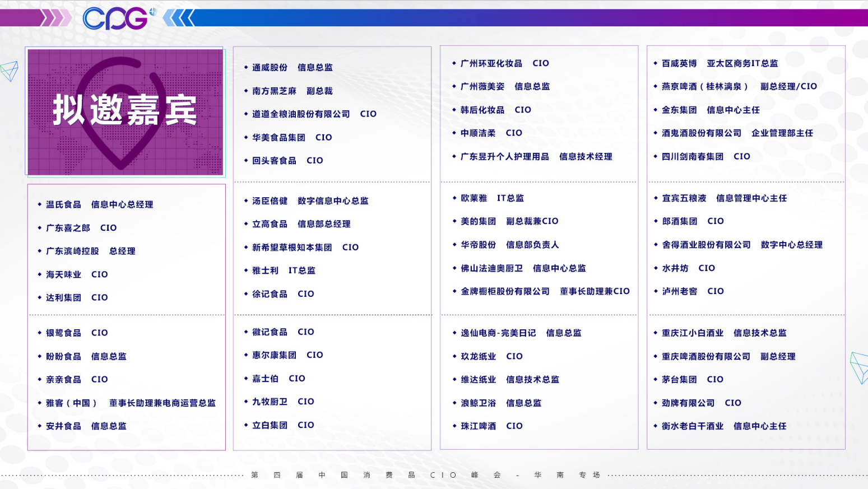This screenshot has width=868, height=489.
Task: Select the 通威股份 信息总监 entry
Action: click(293, 67)
